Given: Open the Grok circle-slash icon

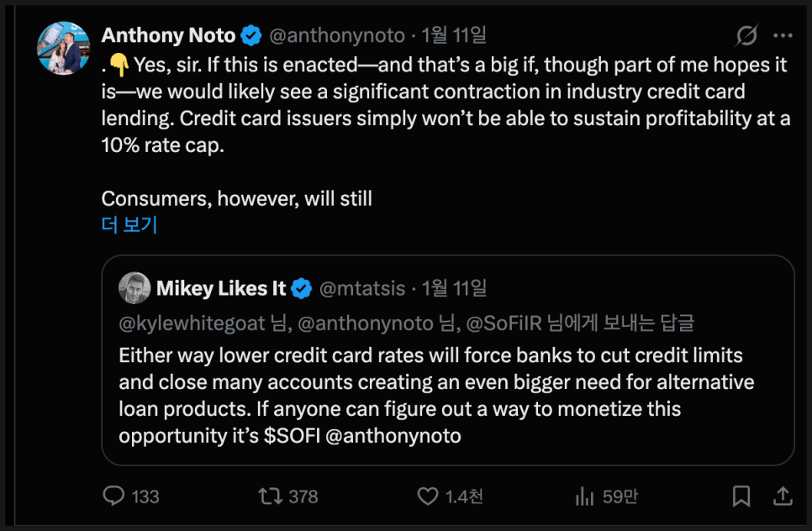Looking at the screenshot, I should (x=746, y=36).
